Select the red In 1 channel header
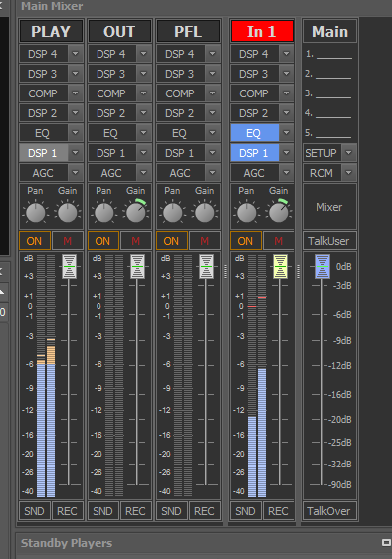This screenshot has height=559, width=392. [x=262, y=32]
